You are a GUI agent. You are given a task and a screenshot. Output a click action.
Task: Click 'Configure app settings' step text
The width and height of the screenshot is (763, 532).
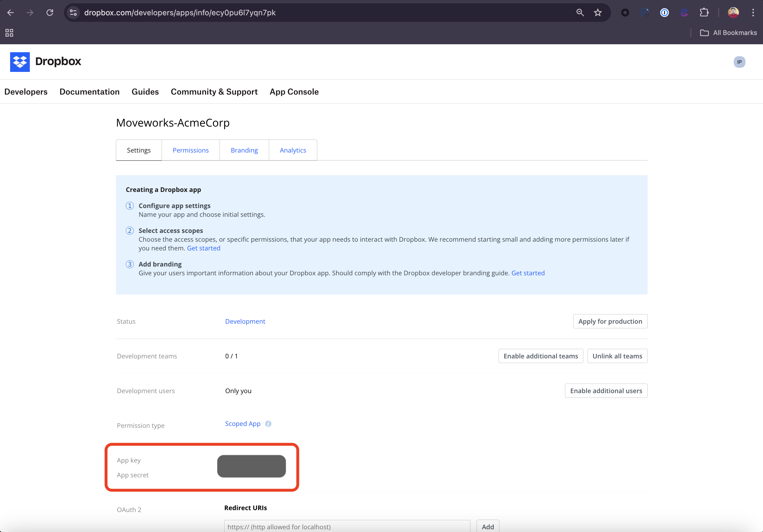174,206
